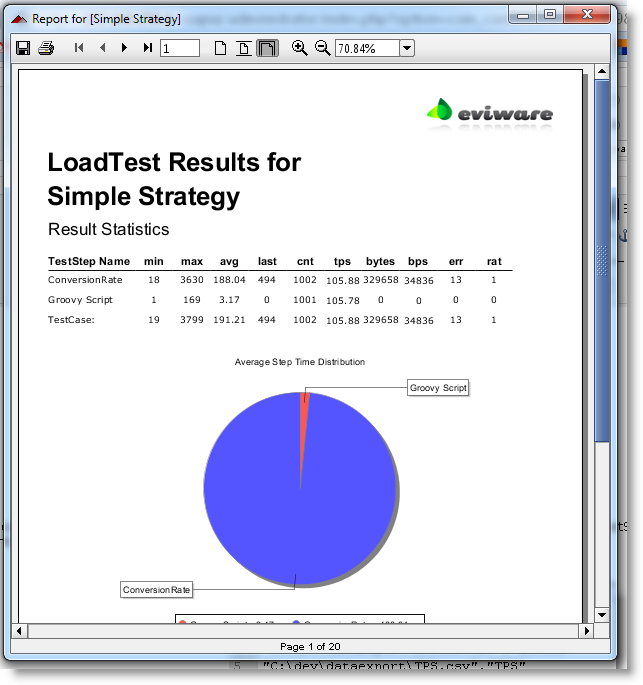Click the ConversionRate avg value 188.04
Viewport: 643px width, 685px height.
[229, 280]
